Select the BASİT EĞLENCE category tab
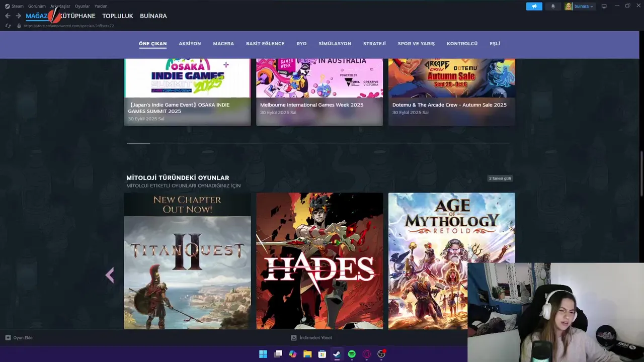The width and height of the screenshot is (644, 362). [265, 44]
